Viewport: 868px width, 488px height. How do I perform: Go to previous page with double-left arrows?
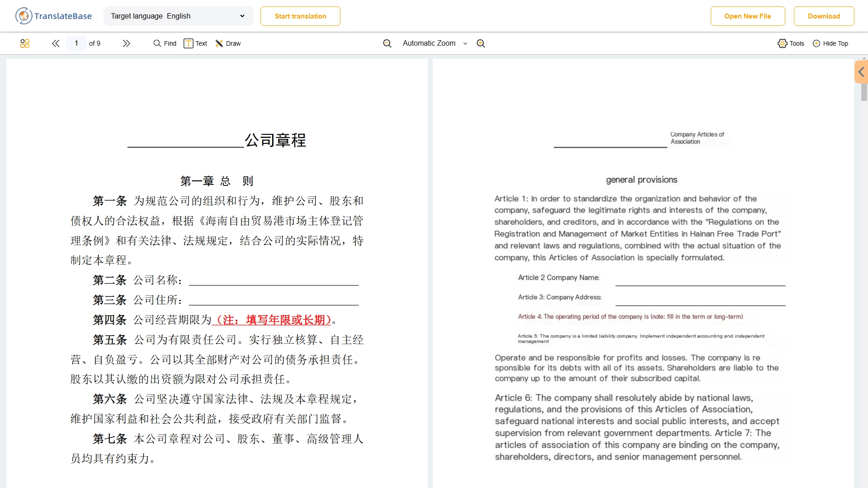click(56, 43)
